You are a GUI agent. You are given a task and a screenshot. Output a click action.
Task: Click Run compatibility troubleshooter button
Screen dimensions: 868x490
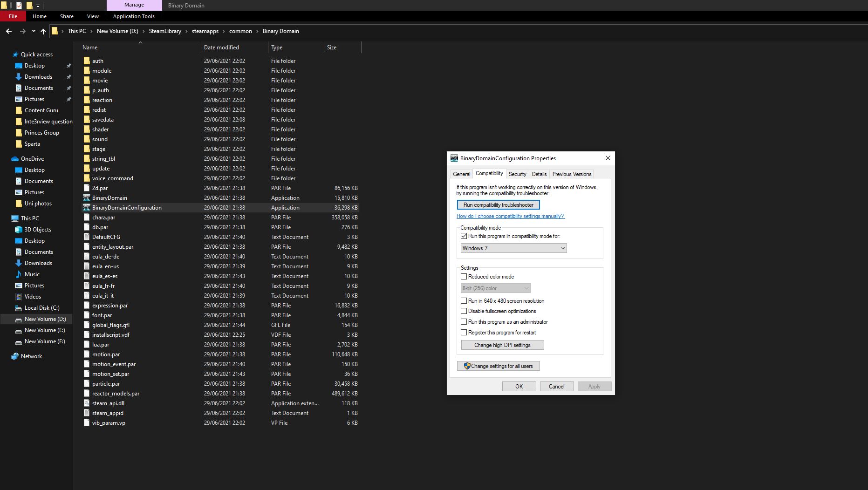498,205
